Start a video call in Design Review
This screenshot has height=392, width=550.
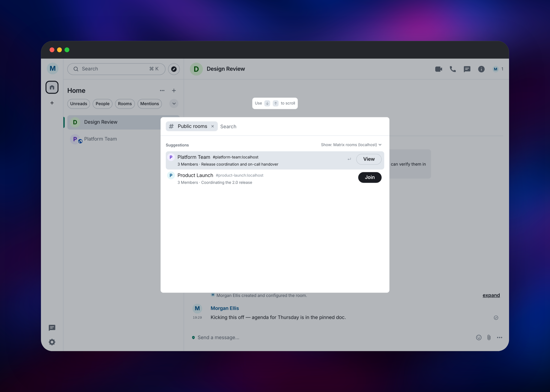438,69
